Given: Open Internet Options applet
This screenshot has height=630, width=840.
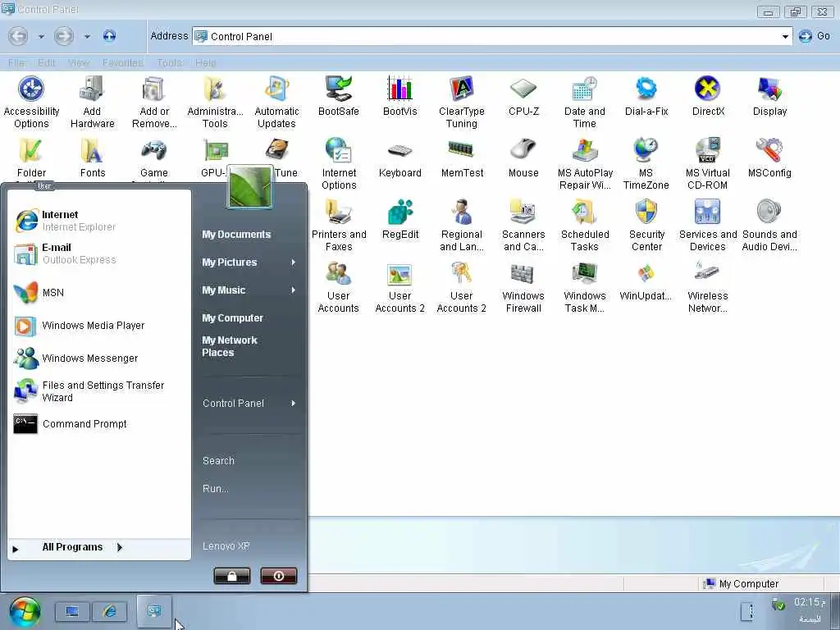Looking at the screenshot, I should [x=339, y=164].
